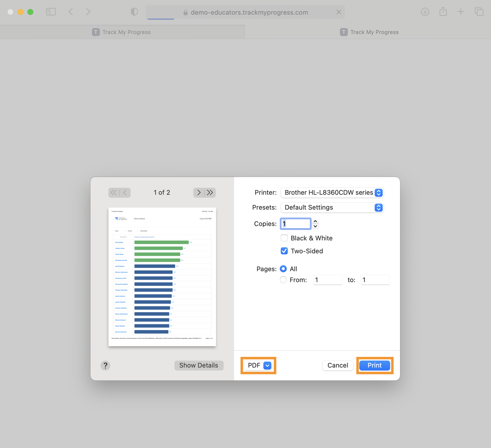Screen dimensions: 491x448
Task: Uncheck the Two-Sided checkbox
Action: pos(284,251)
